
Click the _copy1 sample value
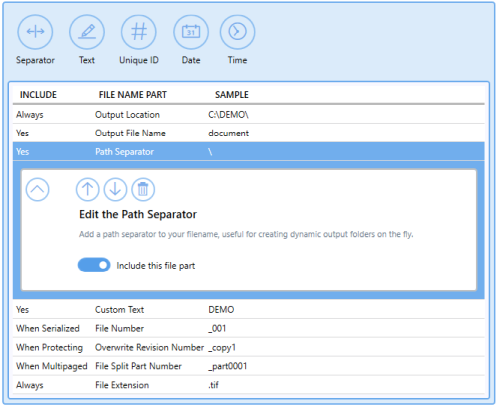click(222, 347)
